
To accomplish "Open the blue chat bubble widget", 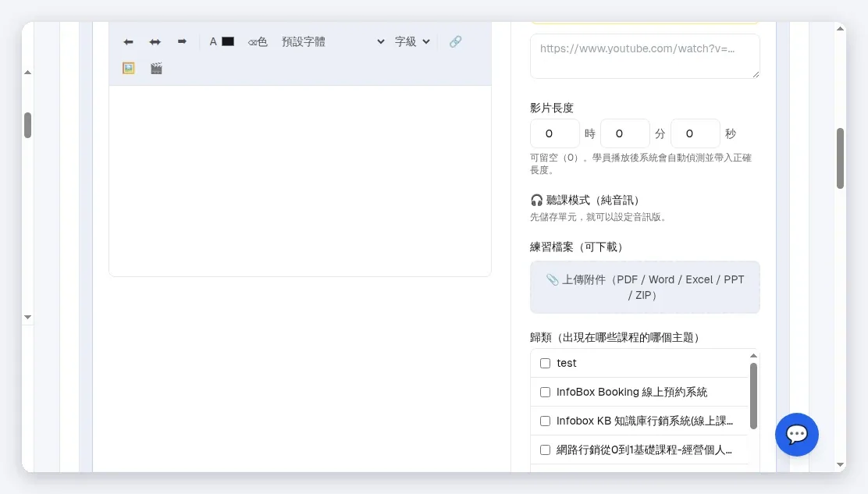I will tap(797, 434).
